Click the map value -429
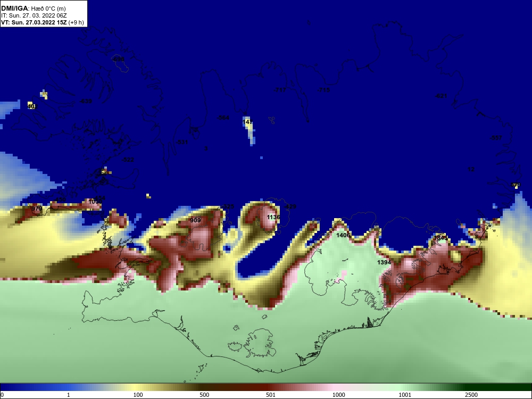532x399 pixels. [290, 206]
